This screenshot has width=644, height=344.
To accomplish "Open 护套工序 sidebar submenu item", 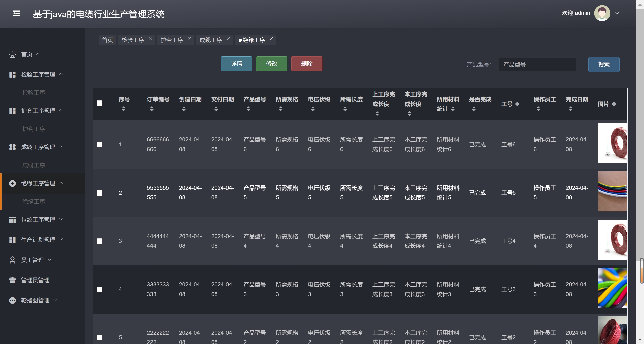I will tap(34, 129).
